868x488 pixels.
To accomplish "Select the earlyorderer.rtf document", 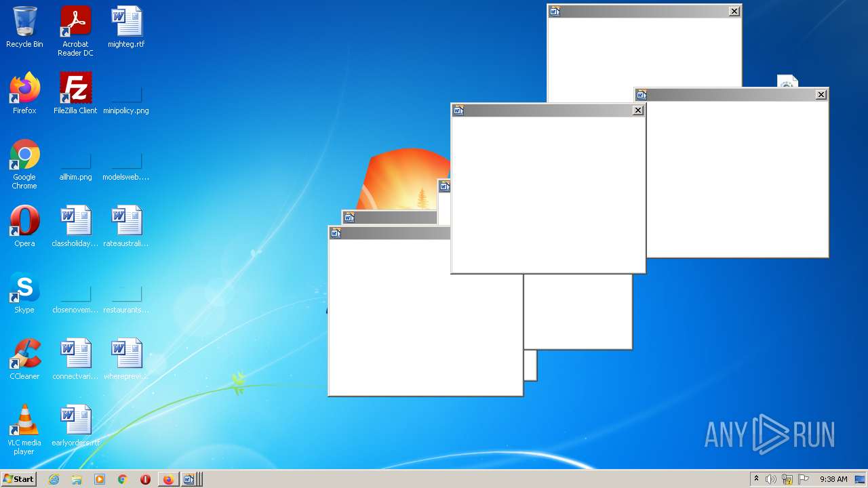I will coord(75,426).
